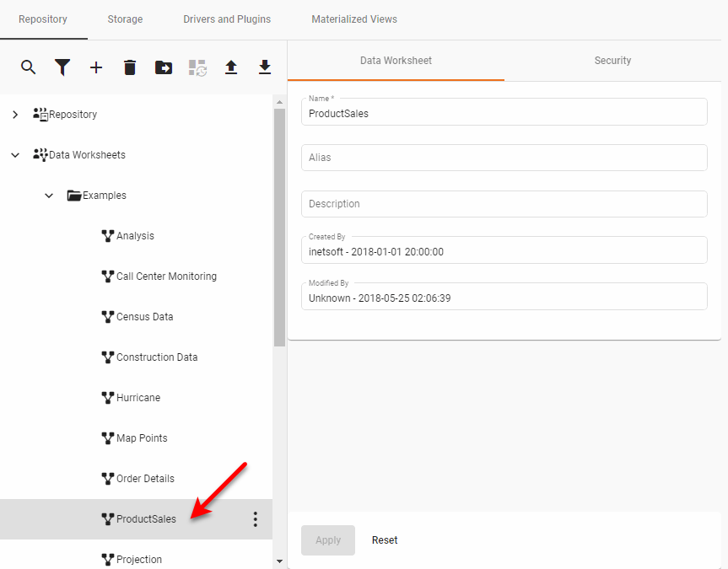Expand the Repository tree node
The height and width of the screenshot is (569, 728).
click(15, 114)
